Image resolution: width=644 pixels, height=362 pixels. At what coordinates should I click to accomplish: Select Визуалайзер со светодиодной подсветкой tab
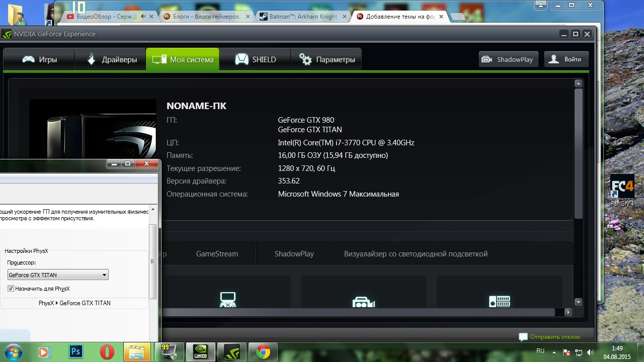416,254
